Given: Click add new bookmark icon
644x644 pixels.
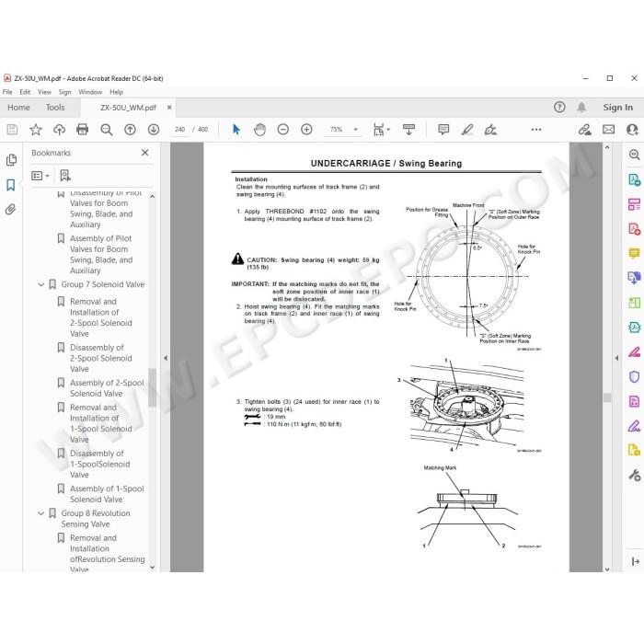Looking at the screenshot, I should tap(65, 176).
